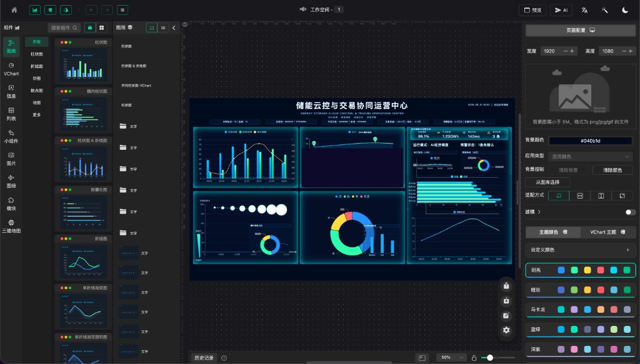Switch components to single-column view
The height and width of the screenshot is (364, 640).
(90, 27)
